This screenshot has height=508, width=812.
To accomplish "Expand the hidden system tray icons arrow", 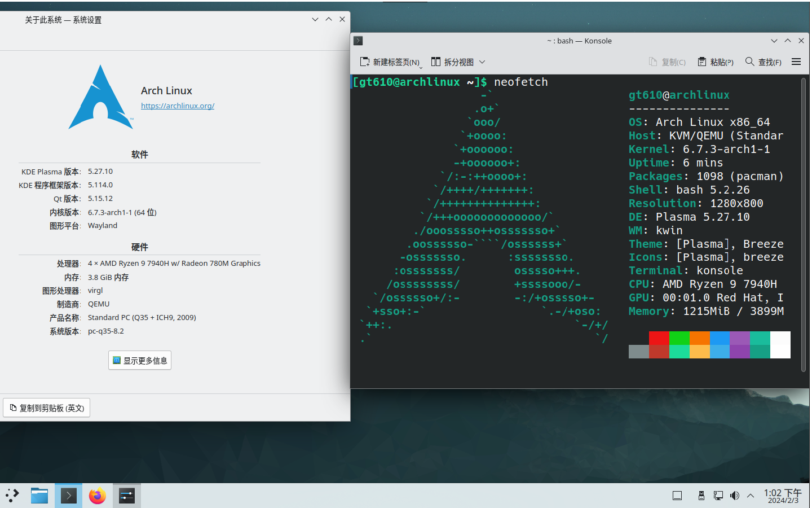I will tap(751, 496).
